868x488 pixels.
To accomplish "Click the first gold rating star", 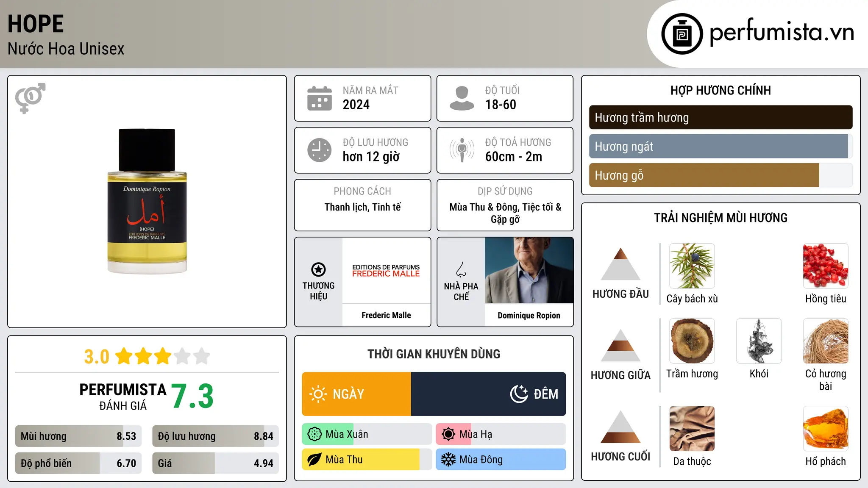I will point(124,356).
